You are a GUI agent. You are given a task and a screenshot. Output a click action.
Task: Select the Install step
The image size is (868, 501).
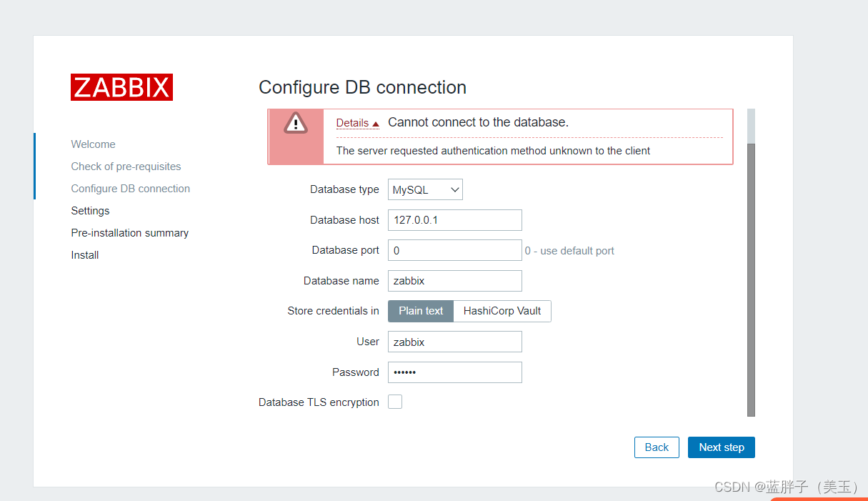point(85,255)
